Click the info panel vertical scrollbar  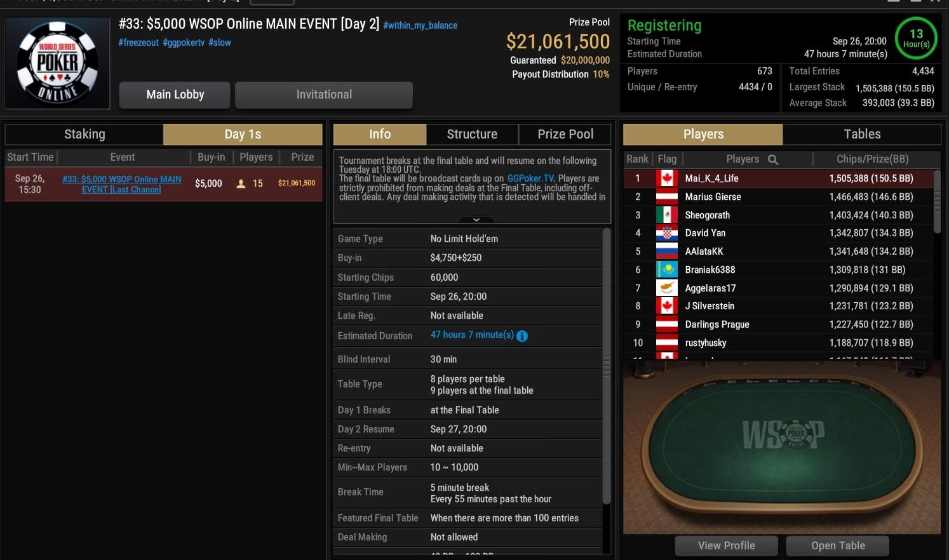pyautogui.click(x=606, y=366)
